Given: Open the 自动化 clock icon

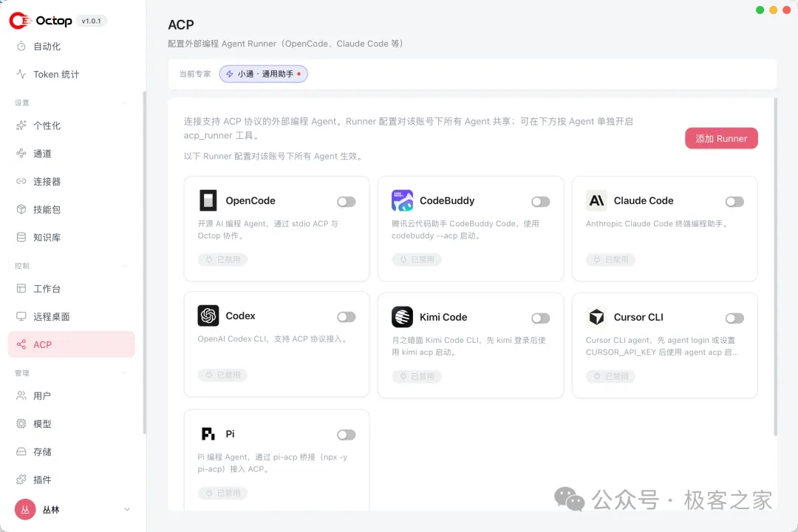Looking at the screenshot, I should point(21,47).
